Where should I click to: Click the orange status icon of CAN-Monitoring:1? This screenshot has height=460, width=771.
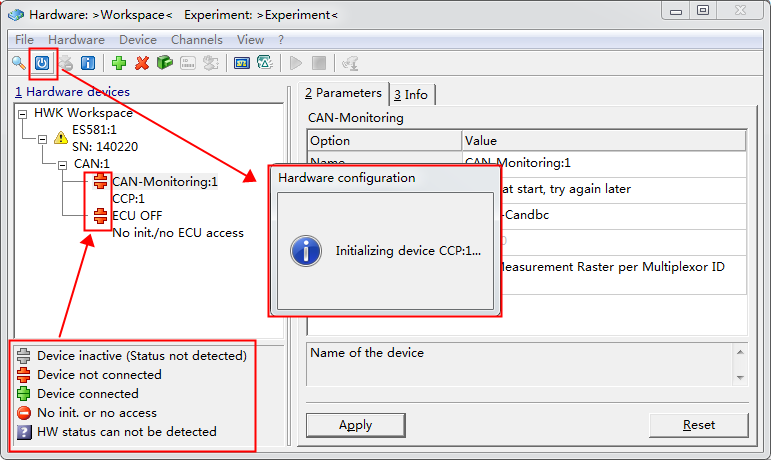pos(99,182)
